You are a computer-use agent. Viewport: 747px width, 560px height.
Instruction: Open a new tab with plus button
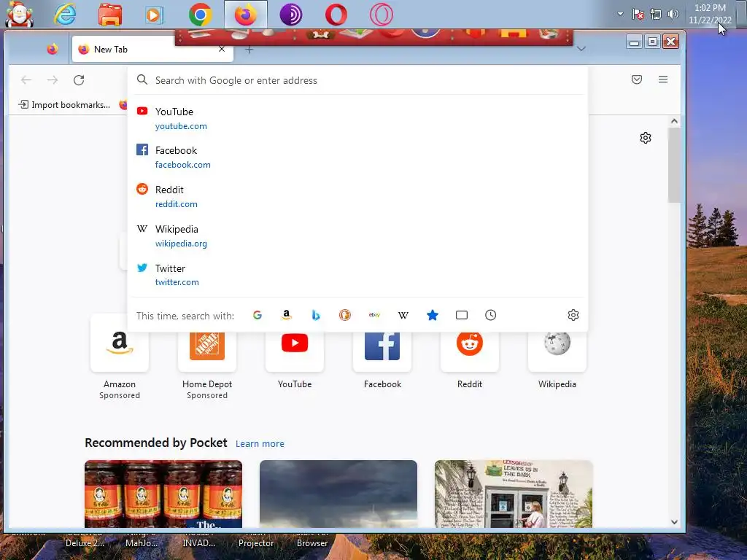point(249,50)
